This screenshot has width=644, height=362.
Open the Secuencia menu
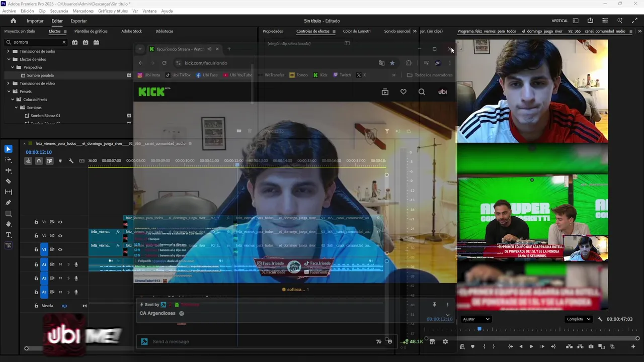click(59, 11)
